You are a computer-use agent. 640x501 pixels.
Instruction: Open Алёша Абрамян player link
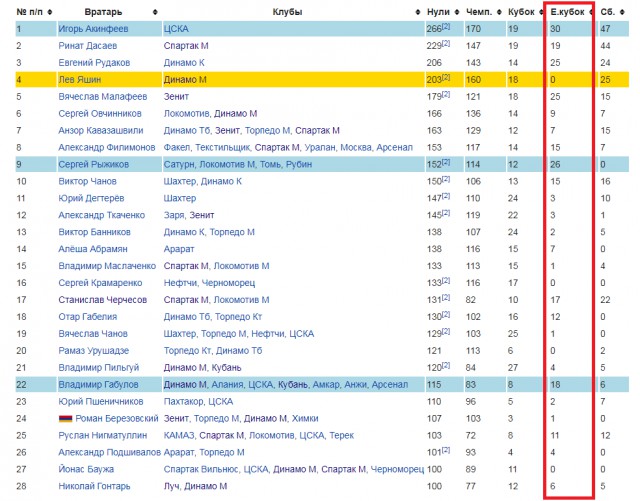(x=93, y=249)
